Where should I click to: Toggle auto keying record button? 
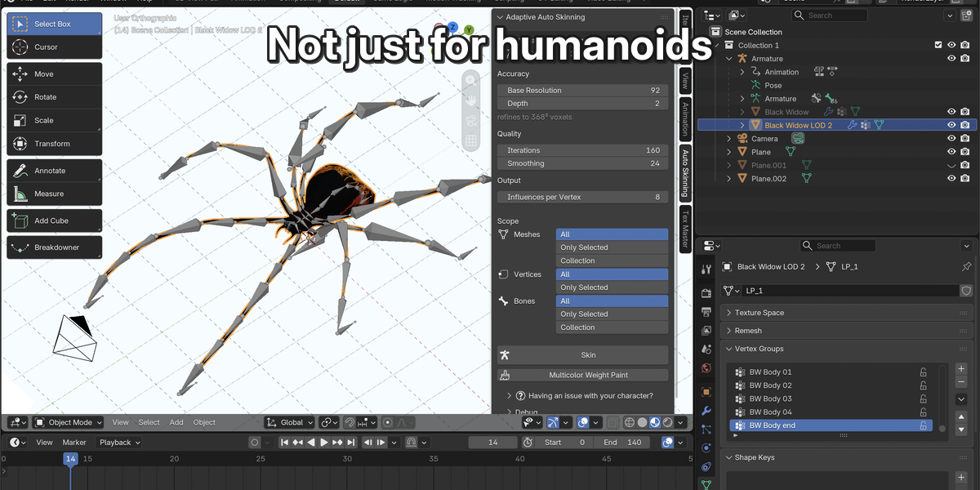coord(255,443)
